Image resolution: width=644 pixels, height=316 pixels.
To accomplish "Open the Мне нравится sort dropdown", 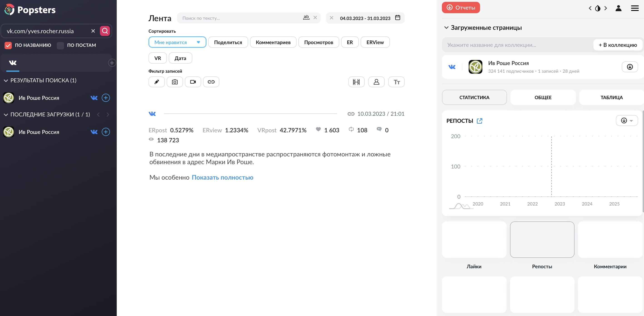I will coord(177,42).
